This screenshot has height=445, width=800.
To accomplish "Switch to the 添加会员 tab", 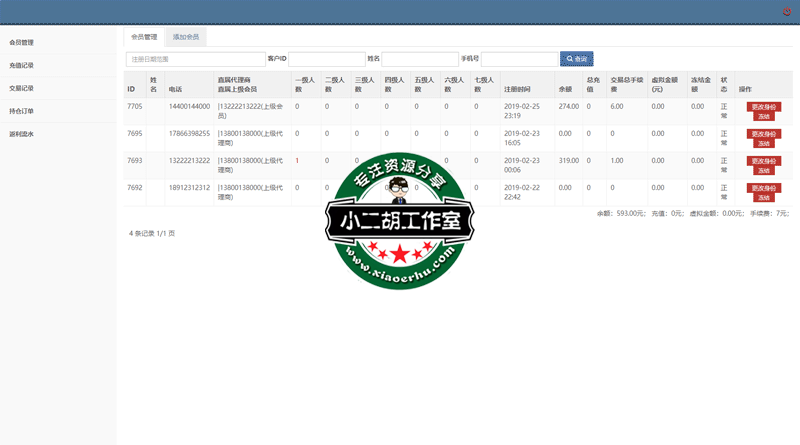I will point(186,37).
